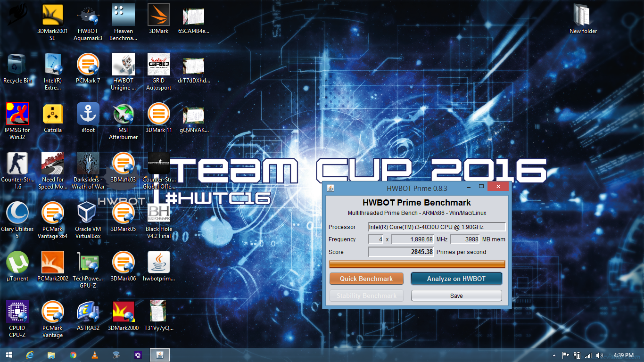
Task: Click the Save button in HWBOT Prime
Action: point(456,296)
